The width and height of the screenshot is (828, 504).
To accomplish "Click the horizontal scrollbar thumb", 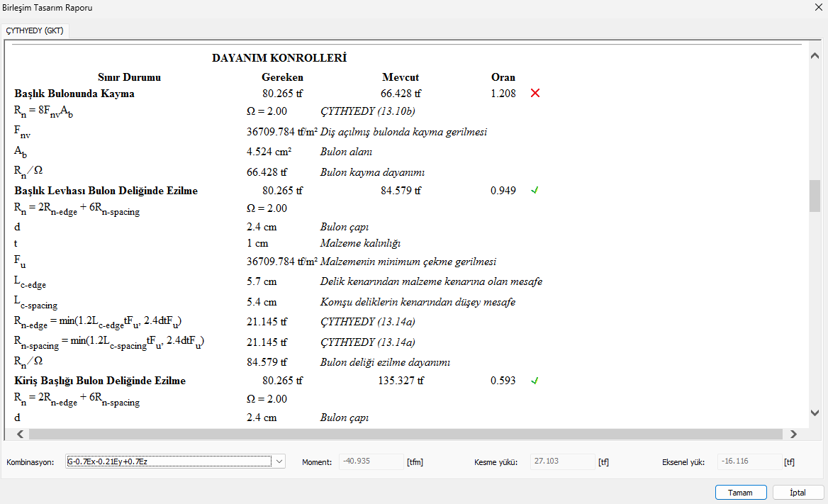I will click(404, 434).
